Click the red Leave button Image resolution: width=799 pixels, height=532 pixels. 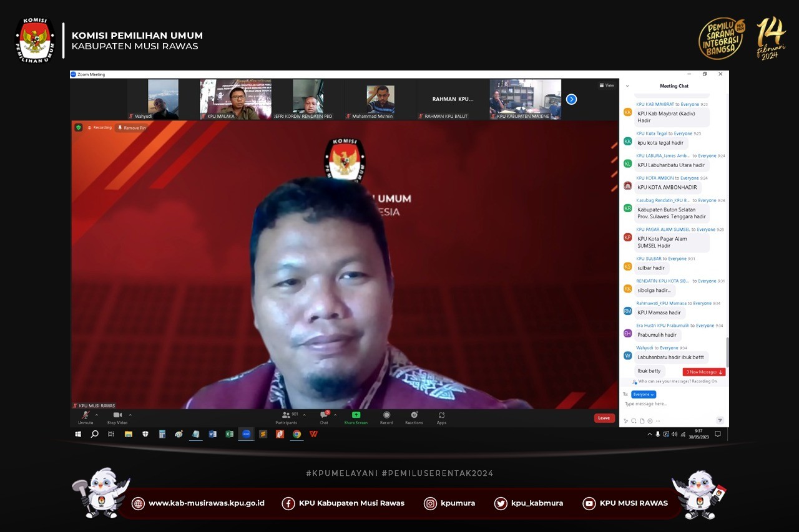click(x=604, y=418)
